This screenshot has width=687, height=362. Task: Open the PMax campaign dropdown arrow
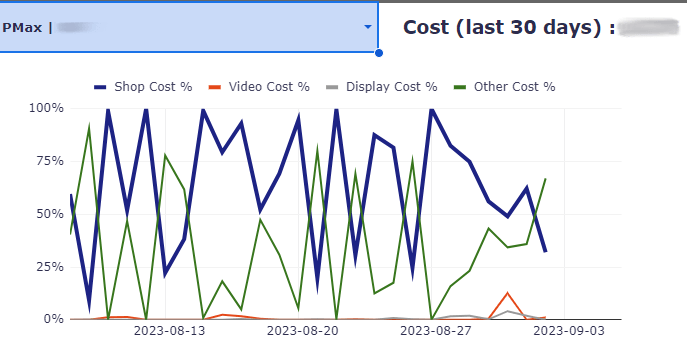[368, 27]
